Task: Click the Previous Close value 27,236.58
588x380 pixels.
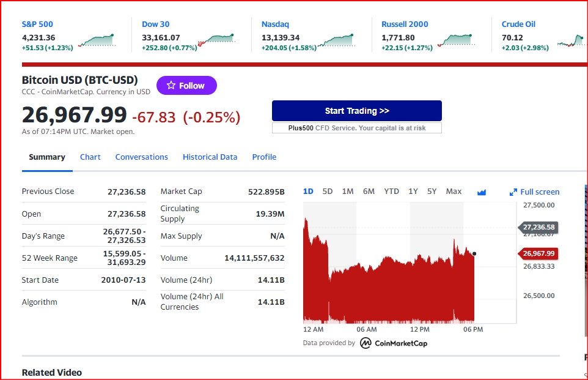Action: tap(127, 192)
